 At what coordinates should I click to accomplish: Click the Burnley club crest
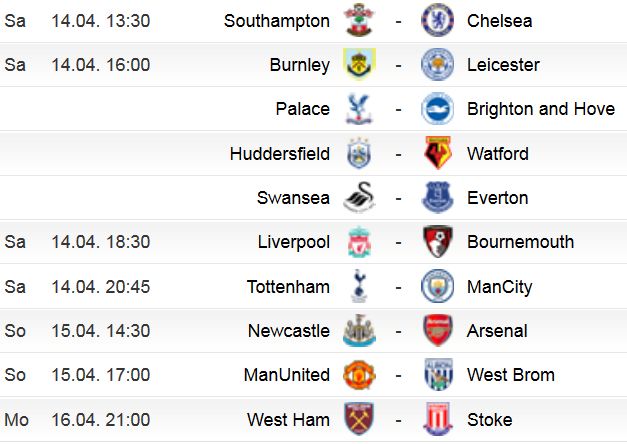pyautogui.click(x=359, y=64)
